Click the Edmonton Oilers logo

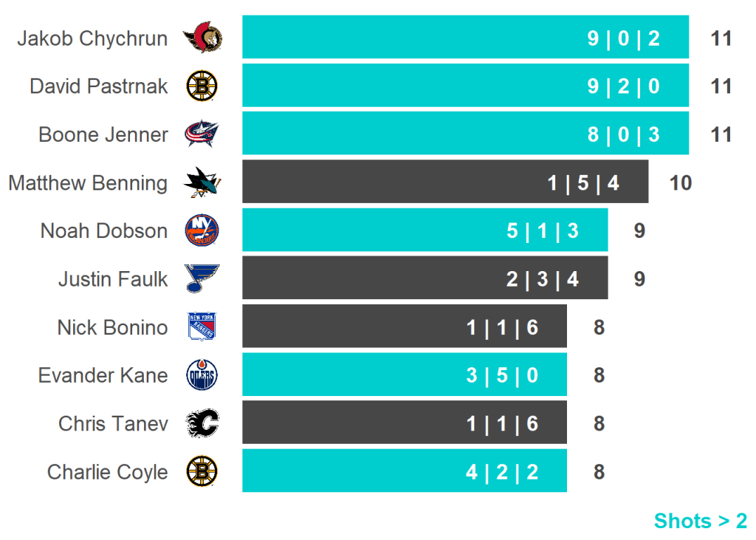202,375
